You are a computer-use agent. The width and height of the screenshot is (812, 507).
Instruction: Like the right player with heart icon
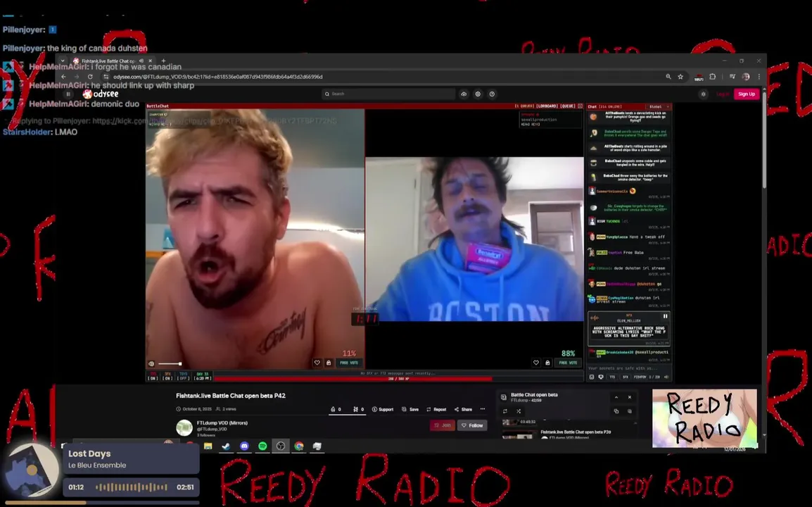click(536, 363)
